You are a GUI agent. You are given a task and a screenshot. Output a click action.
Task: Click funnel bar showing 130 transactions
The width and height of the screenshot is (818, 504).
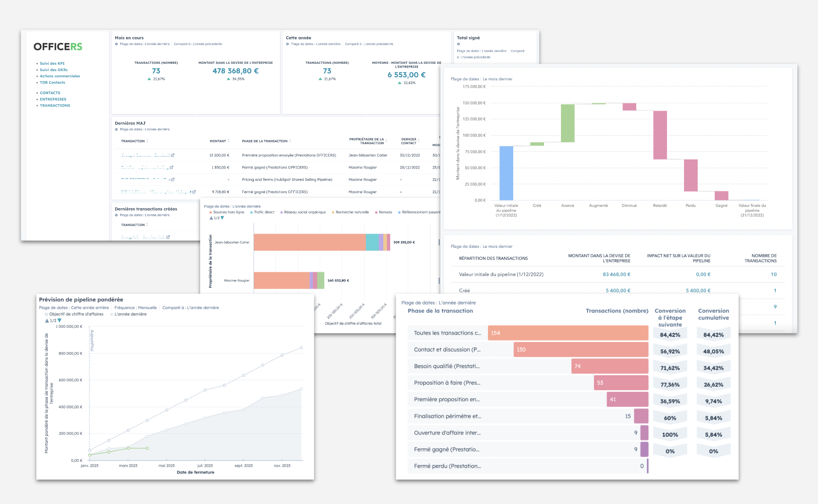coord(581,349)
